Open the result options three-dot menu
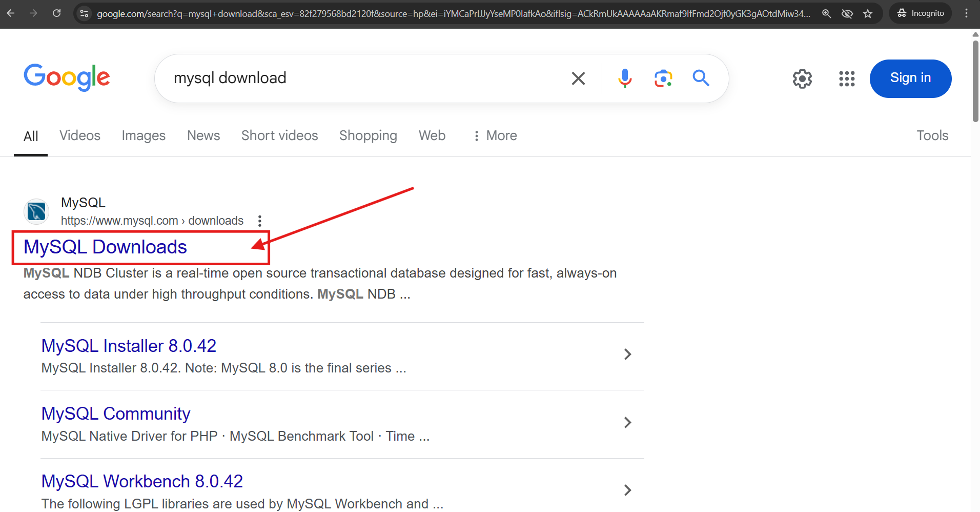Image resolution: width=980 pixels, height=512 pixels. click(x=260, y=221)
